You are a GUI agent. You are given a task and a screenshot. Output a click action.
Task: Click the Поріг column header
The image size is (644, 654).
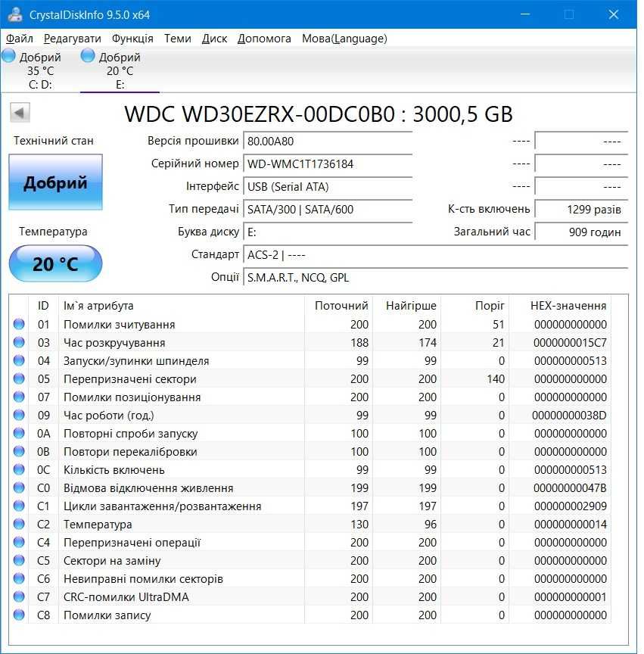tap(490, 306)
